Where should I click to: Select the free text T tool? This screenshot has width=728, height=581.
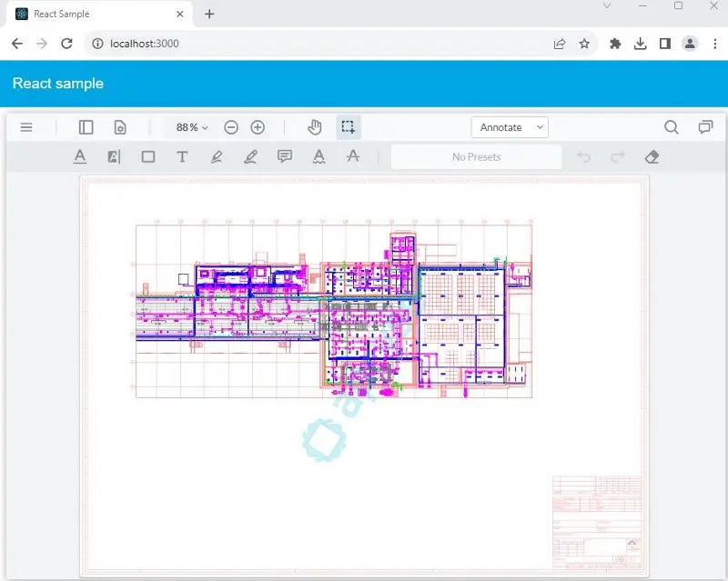pos(182,157)
